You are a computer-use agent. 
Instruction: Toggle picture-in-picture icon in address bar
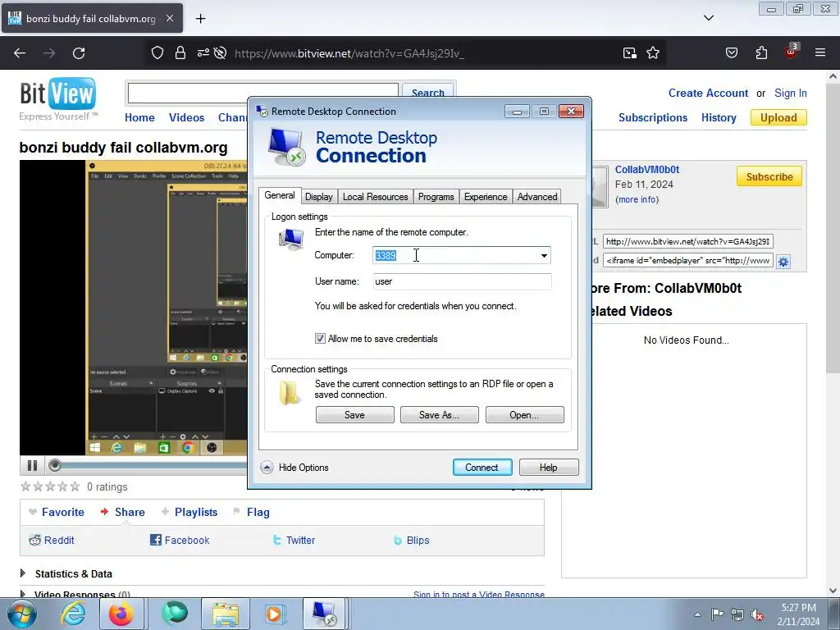630,52
